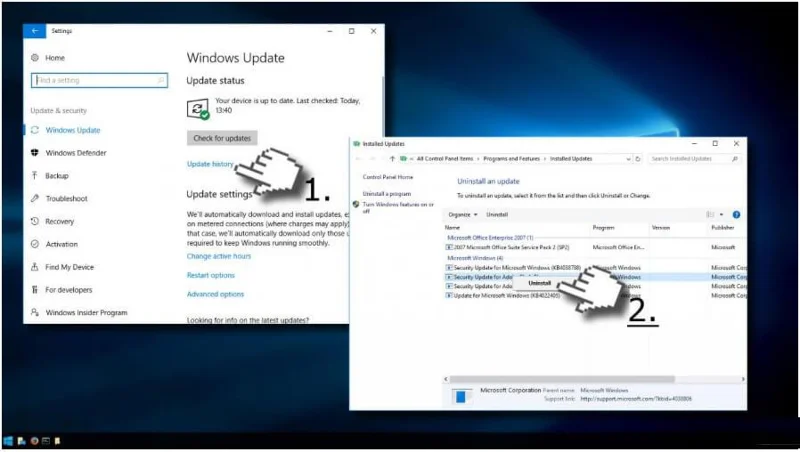This screenshot has height=452, width=800.
Task: Click the For developers tools icon
Action: pyautogui.click(x=35, y=290)
